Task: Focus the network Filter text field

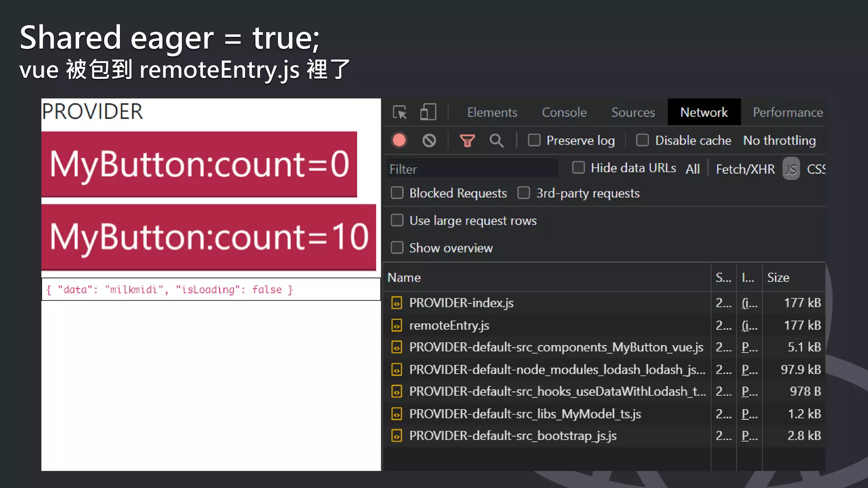Action: click(472, 169)
